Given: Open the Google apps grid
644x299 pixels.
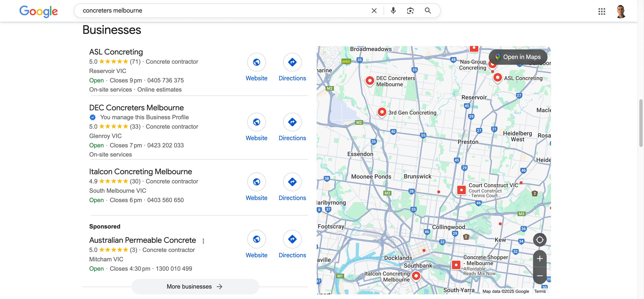Looking at the screenshot, I should [x=601, y=11].
